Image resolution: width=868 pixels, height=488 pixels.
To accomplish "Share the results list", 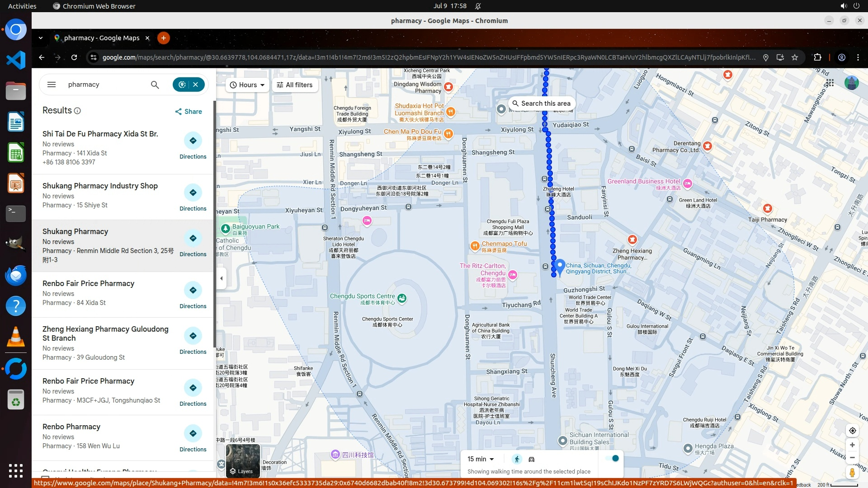I will click(x=189, y=112).
